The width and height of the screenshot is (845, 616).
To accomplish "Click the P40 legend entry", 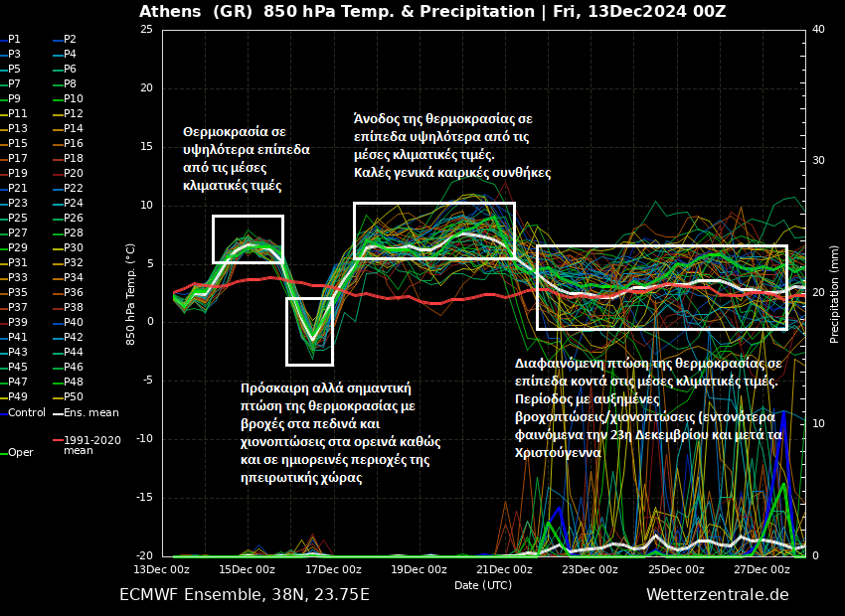I will pyautogui.click(x=69, y=322).
